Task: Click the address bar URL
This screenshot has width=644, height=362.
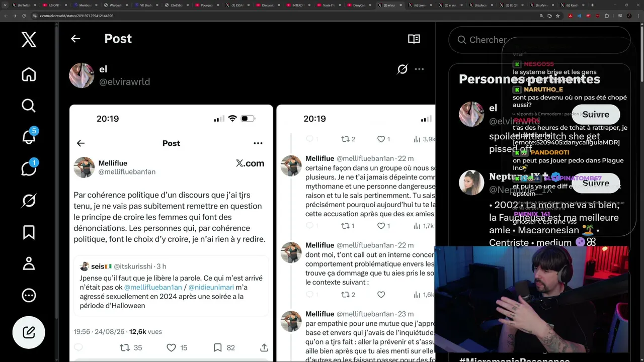Action: 76,16
